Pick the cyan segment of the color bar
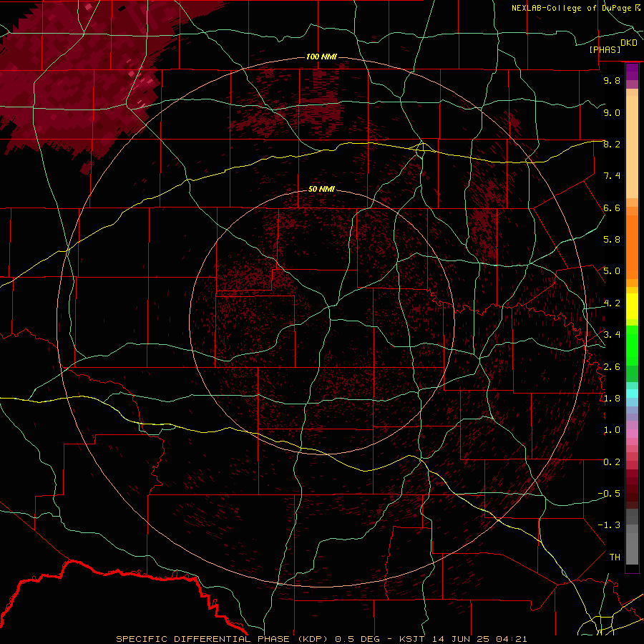 tap(632, 394)
